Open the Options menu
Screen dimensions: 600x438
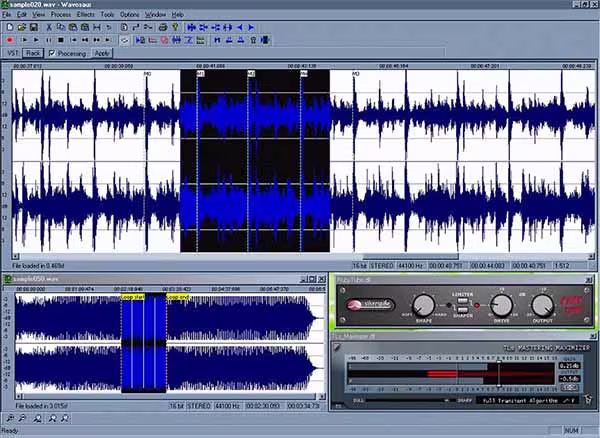click(x=130, y=15)
